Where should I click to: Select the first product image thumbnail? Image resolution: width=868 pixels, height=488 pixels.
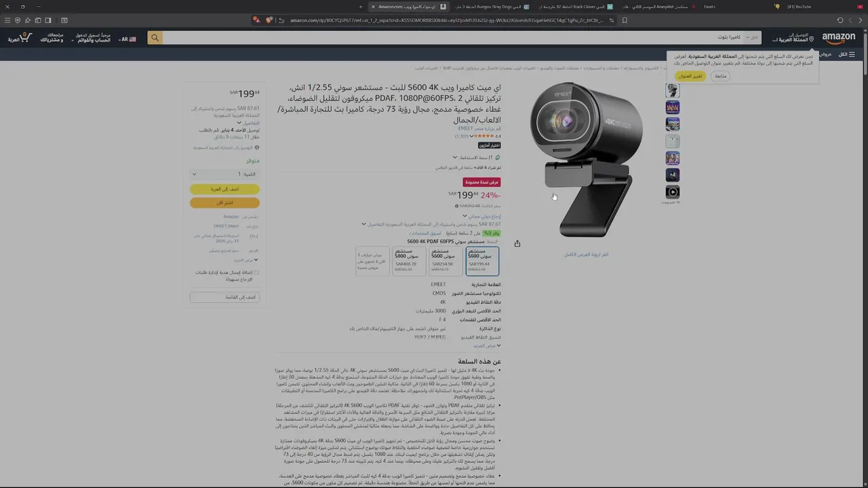(x=672, y=90)
